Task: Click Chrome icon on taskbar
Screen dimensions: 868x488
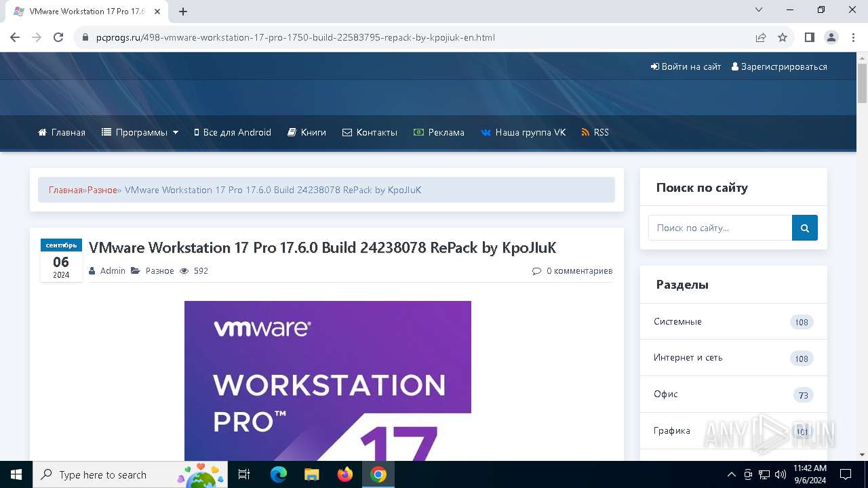Action: pos(378,474)
